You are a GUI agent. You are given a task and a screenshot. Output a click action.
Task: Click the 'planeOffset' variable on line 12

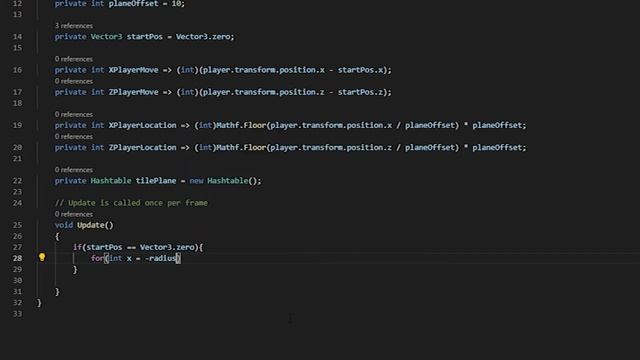point(133,4)
